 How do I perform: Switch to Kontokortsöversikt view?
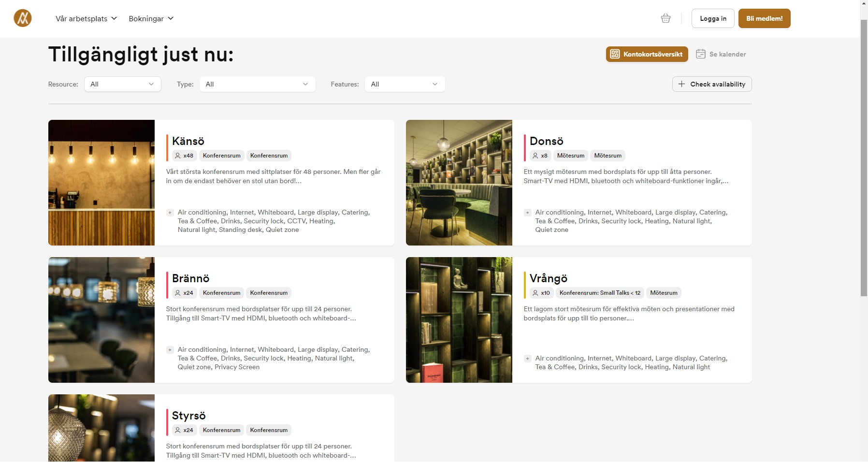(x=647, y=54)
